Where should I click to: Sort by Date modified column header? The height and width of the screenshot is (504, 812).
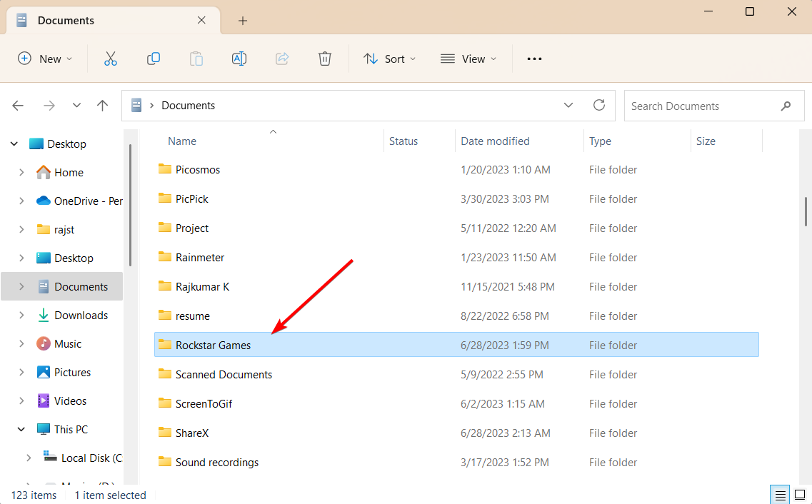pos(494,141)
